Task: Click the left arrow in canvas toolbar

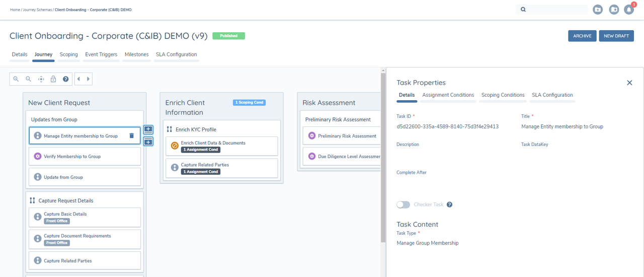Action: coord(78,79)
